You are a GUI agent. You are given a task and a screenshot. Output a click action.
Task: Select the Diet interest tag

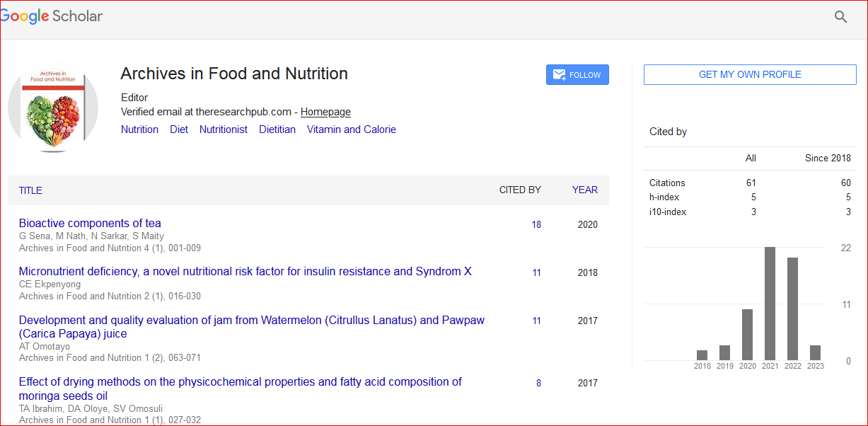(x=179, y=129)
